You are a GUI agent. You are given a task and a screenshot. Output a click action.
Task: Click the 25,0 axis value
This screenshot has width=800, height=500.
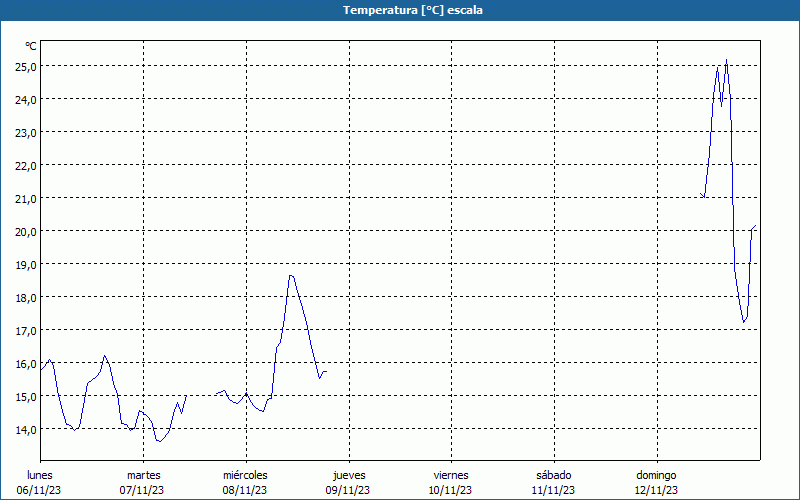[26, 67]
